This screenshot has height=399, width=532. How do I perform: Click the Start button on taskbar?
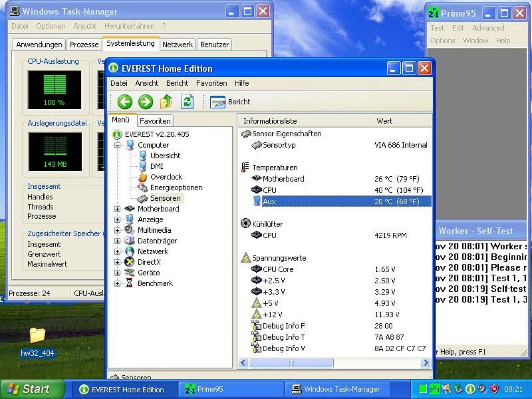(32, 389)
